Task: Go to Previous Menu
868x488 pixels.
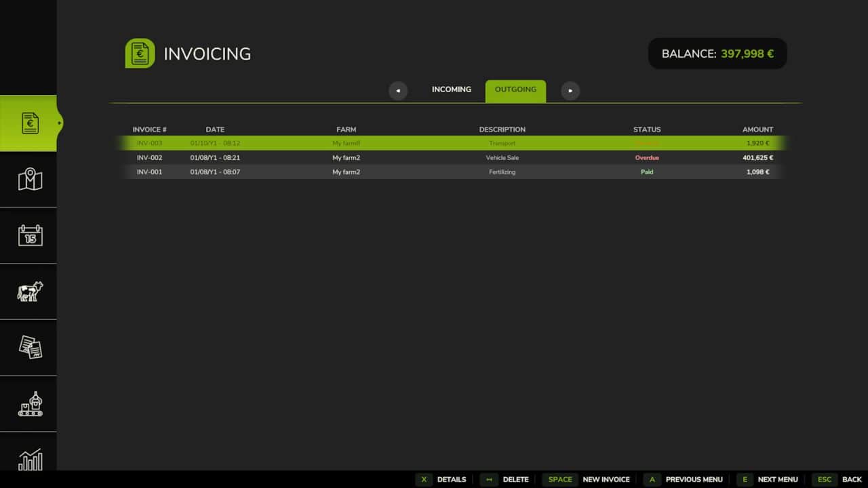Action: tap(684, 479)
